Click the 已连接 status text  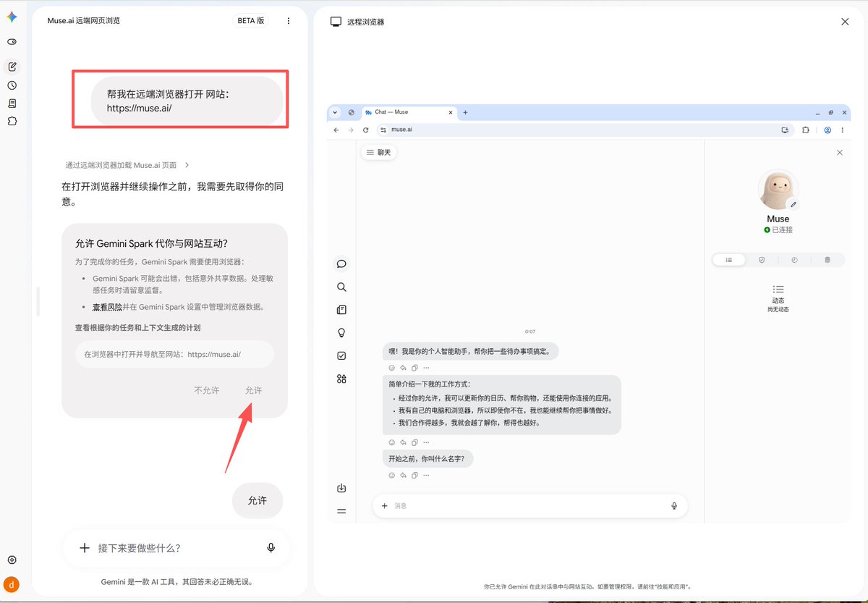[783, 229]
